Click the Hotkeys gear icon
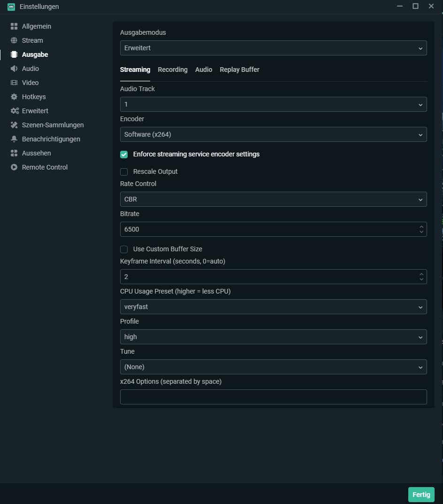The image size is (443, 504). 14,97
